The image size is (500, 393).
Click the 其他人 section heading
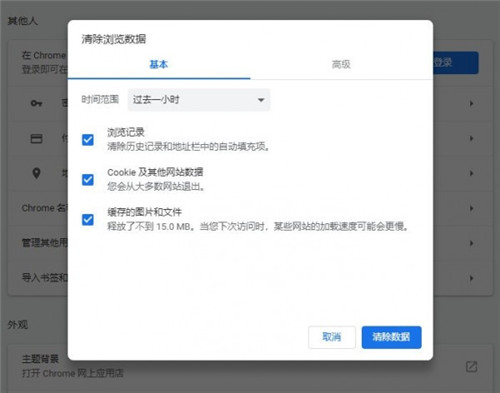(x=23, y=21)
